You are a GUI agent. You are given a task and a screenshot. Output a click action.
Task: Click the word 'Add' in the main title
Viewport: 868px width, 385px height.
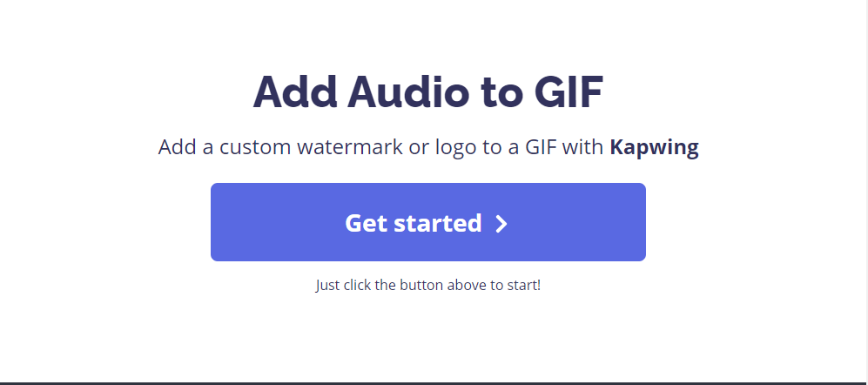click(x=295, y=91)
